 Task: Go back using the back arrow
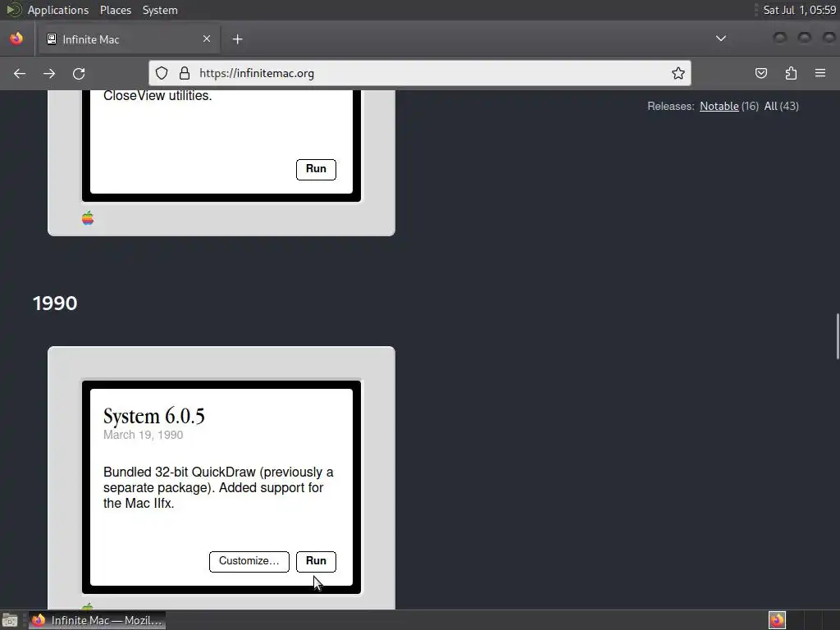coord(20,73)
